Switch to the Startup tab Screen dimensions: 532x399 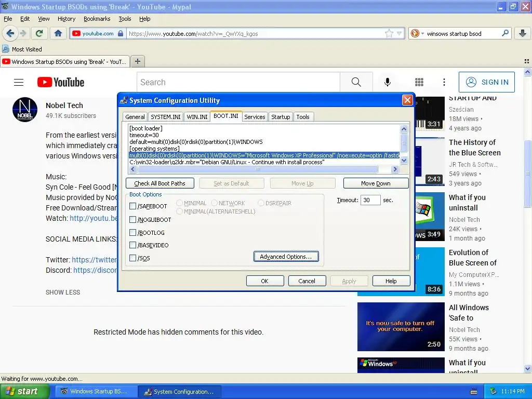pyautogui.click(x=281, y=117)
